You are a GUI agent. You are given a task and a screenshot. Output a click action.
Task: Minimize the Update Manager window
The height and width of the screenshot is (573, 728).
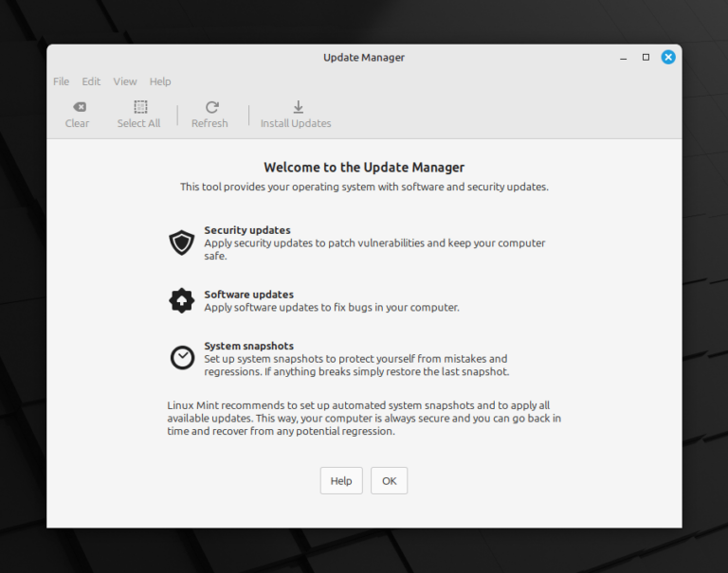point(623,57)
